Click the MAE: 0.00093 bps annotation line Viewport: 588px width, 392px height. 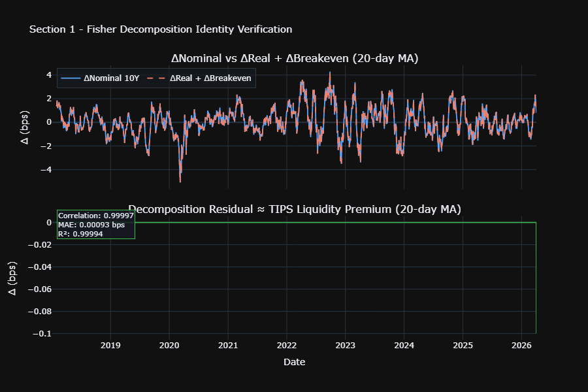pyautogui.click(x=91, y=225)
